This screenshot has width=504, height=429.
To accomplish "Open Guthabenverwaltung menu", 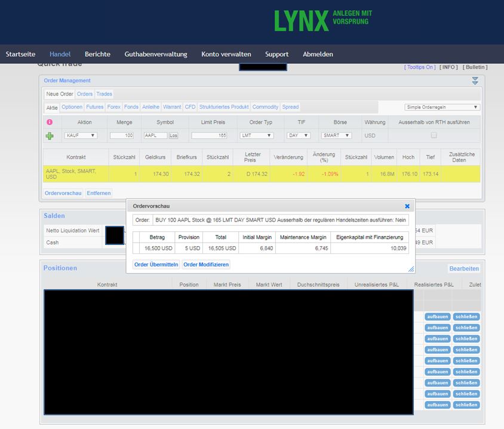I will [x=156, y=54].
